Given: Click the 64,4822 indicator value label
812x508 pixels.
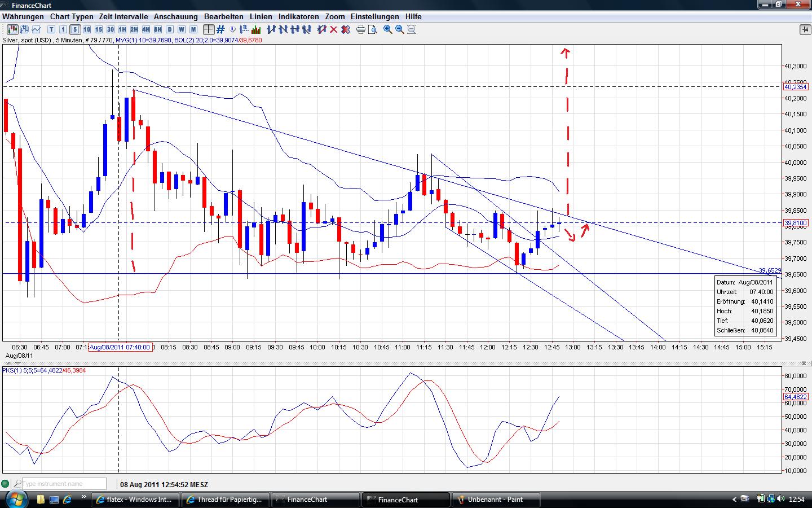Looking at the screenshot, I should pos(796,397).
